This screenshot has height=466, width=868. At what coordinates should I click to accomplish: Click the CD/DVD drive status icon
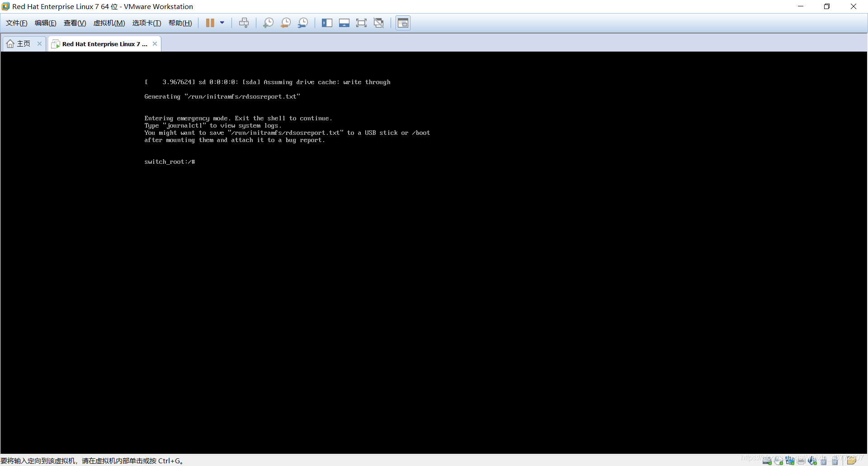pos(778,461)
